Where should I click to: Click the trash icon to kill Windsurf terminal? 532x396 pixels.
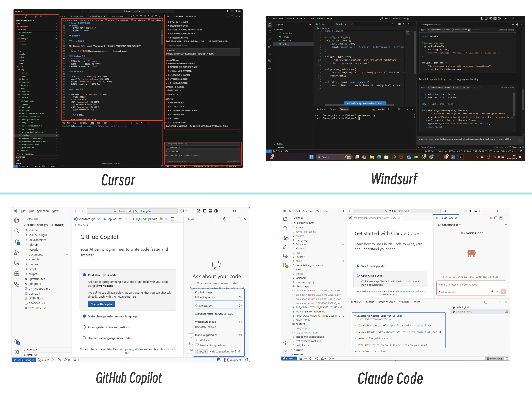point(399,109)
